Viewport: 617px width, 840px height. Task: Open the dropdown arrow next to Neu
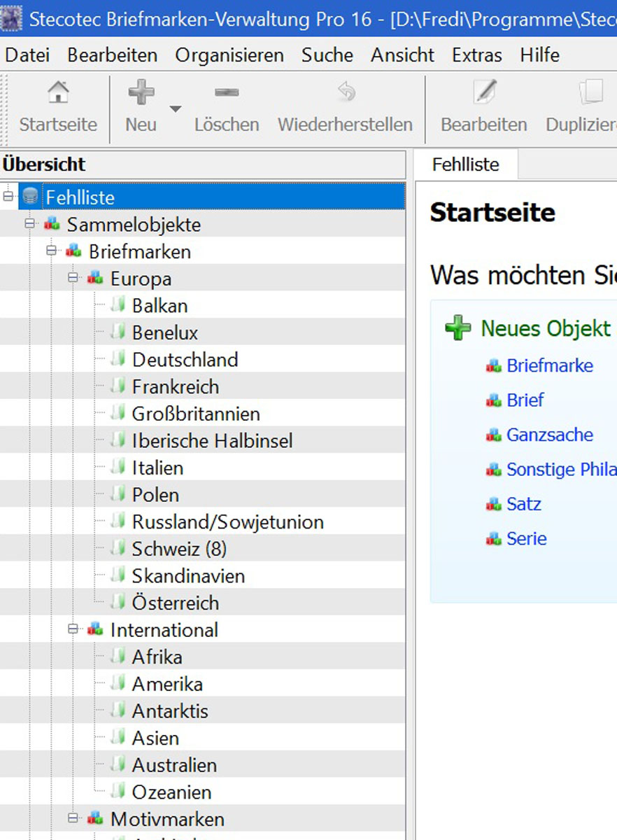pos(176,108)
